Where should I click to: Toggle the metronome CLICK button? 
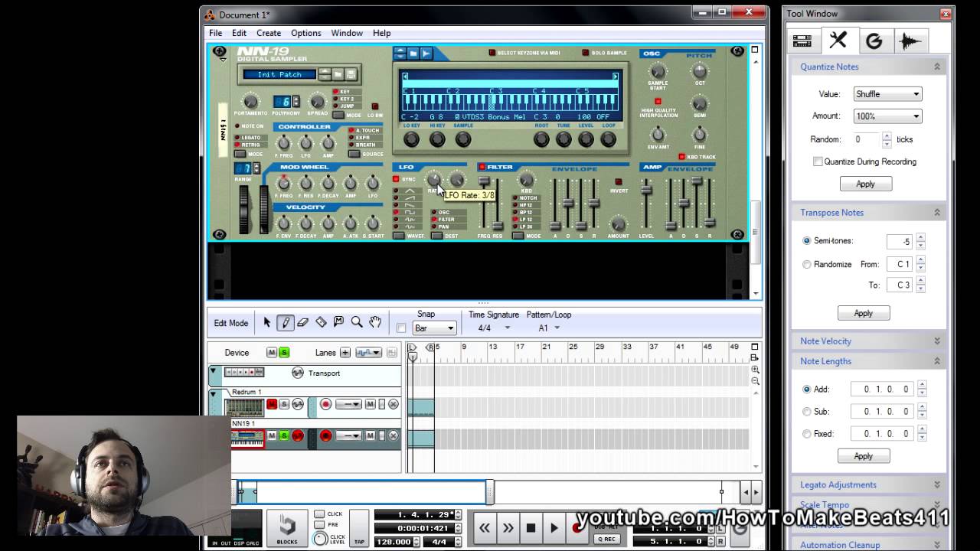pyautogui.click(x=319, y=514)
